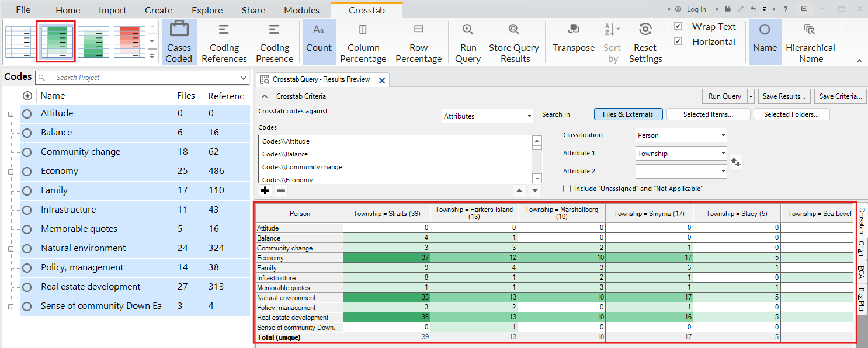868x348 pixels.
Task: Select Count cell content option
Action: 319,41
